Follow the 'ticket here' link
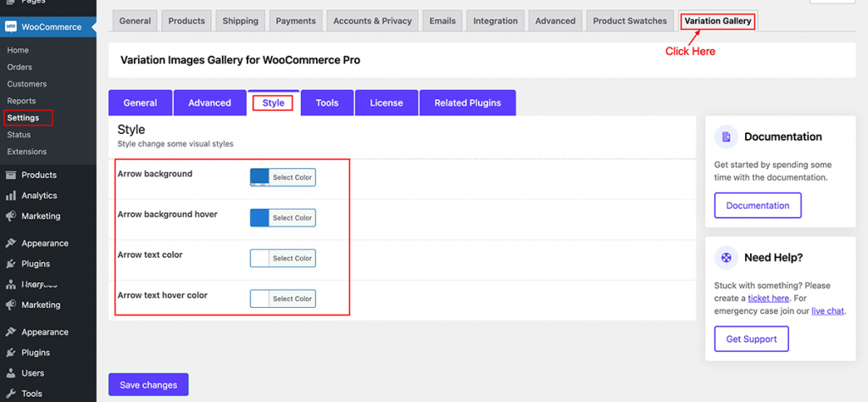This screenshot has height=402, width=868. [x=768, y=298]
